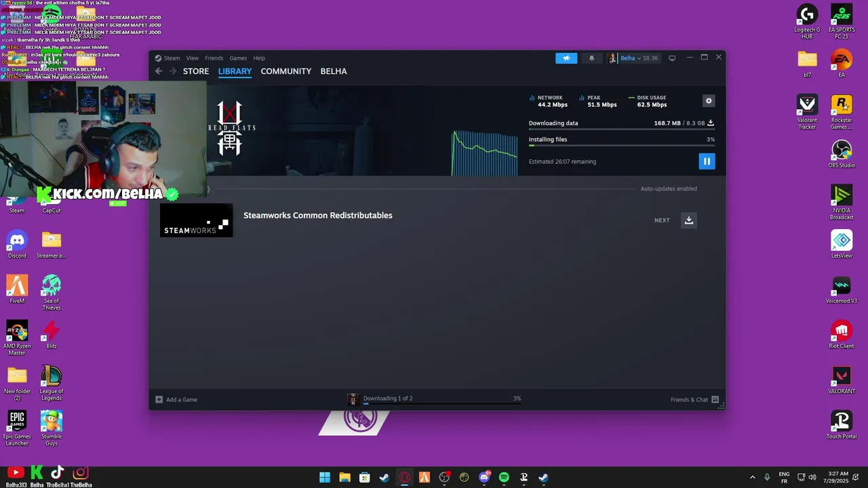Open the Steam downloads settings gear
This screenshot has width=868, height=488.
[x=709, y=101]
